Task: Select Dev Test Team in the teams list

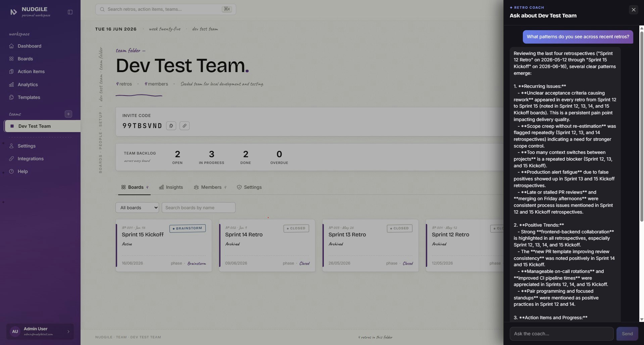Action: tap(42, 126)
